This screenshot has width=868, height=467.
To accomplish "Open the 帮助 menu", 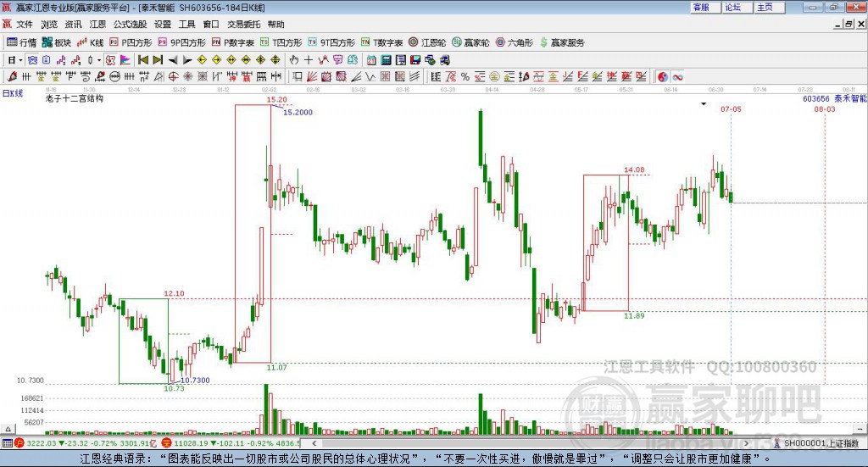I will click(x=275, y=25).
